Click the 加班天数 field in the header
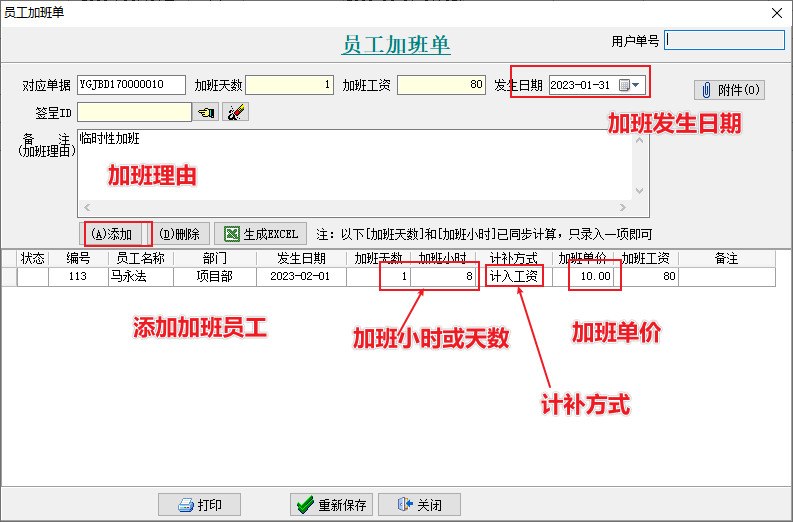This screenshot has width=793, height=522. click(x=289, y=85)
